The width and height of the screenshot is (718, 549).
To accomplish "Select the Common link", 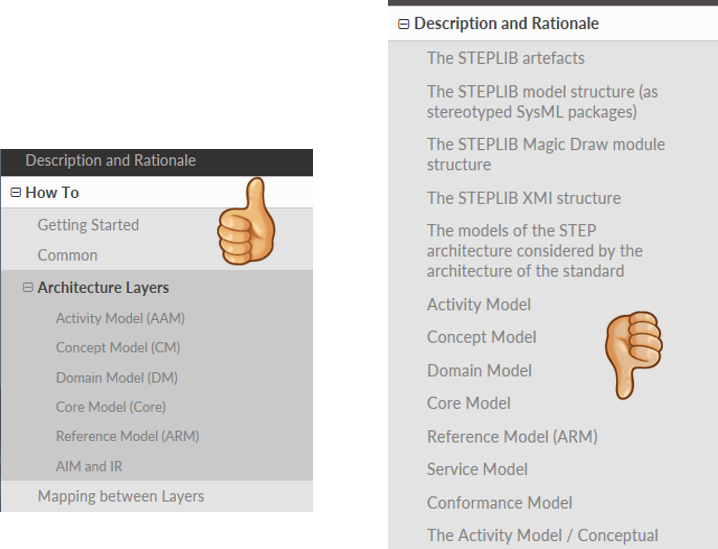I will (x=67, y=255).
